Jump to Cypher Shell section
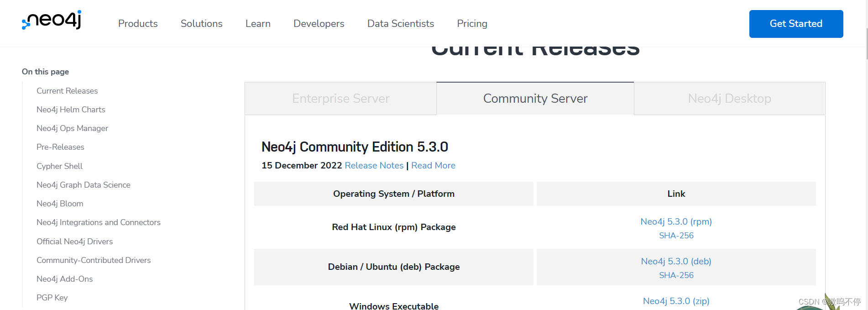 [x=59, y=166]
